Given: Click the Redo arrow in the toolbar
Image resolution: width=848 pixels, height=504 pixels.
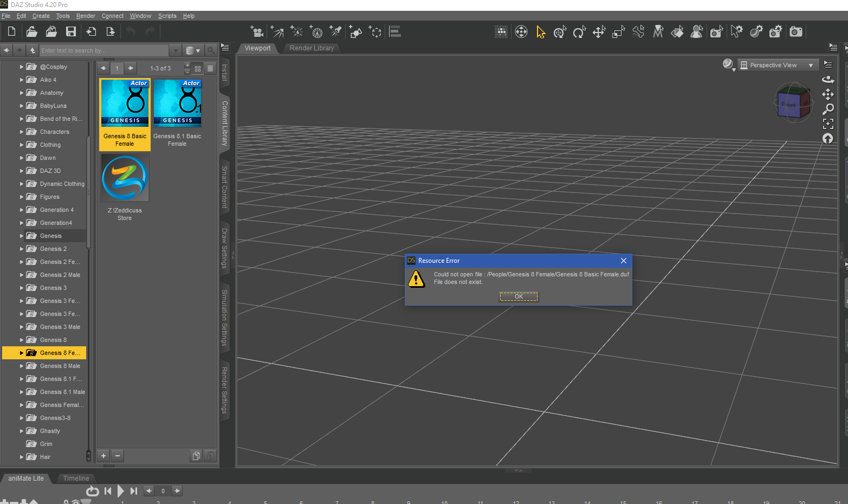Looking at the screenshot, I should pyautogui.click(x=150, y=31).
